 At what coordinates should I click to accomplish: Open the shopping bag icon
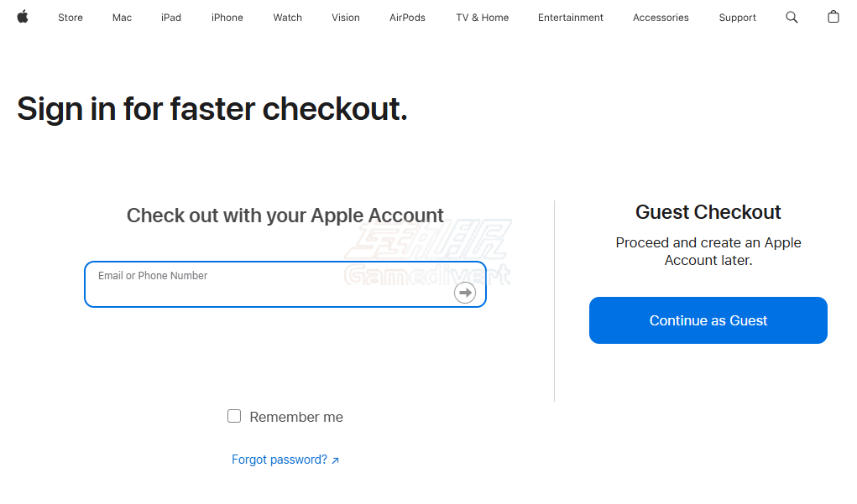833,17
